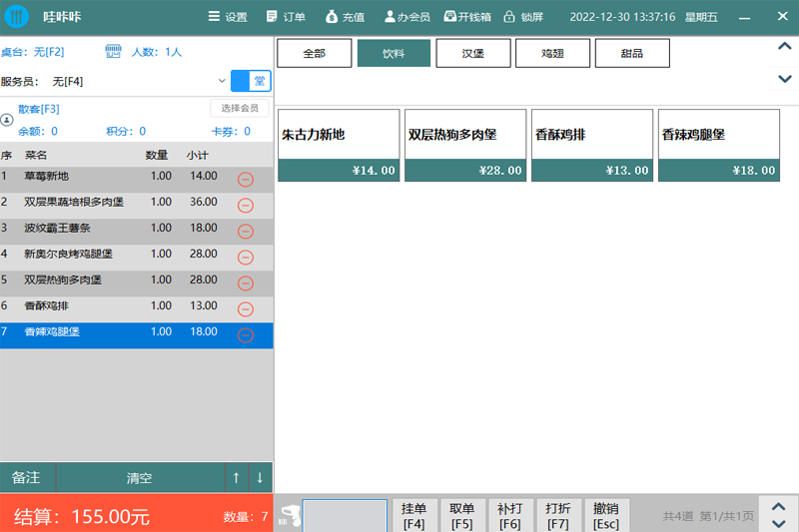
Task: Remove 香酥鸡排 using red minus icon
Action: coord(245,309)
